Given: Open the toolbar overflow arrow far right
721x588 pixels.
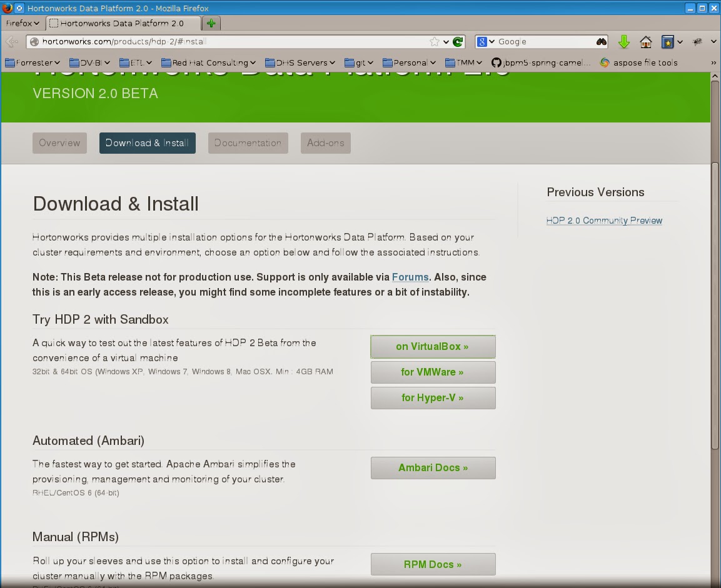Looking at the screenshot, I should (713, 42).
